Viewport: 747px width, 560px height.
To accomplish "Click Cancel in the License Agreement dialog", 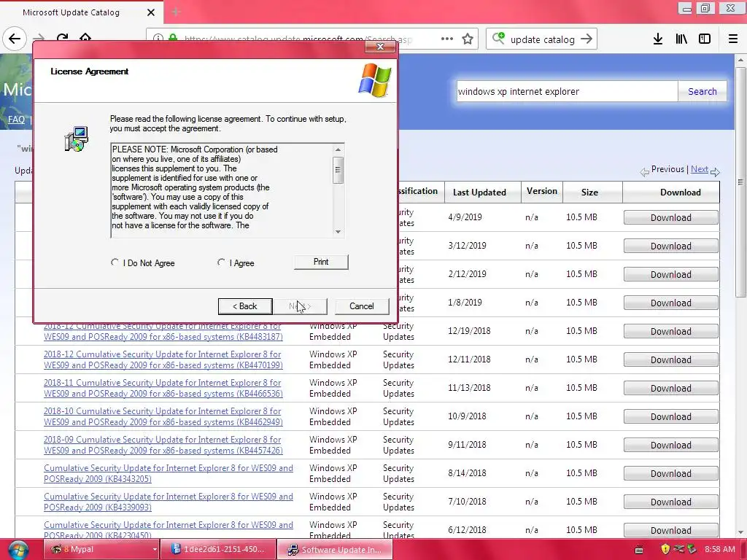I will pos(362,306).
